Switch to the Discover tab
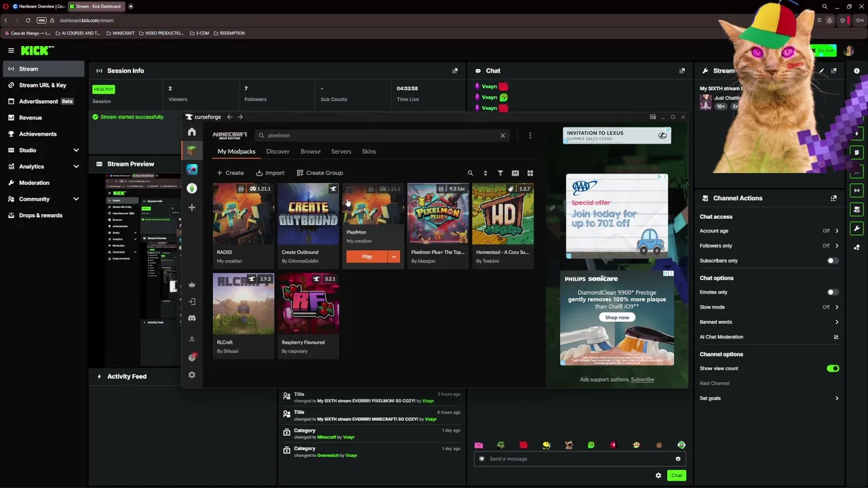The width and height of the screenshot is (868, 488). point(278,152)
